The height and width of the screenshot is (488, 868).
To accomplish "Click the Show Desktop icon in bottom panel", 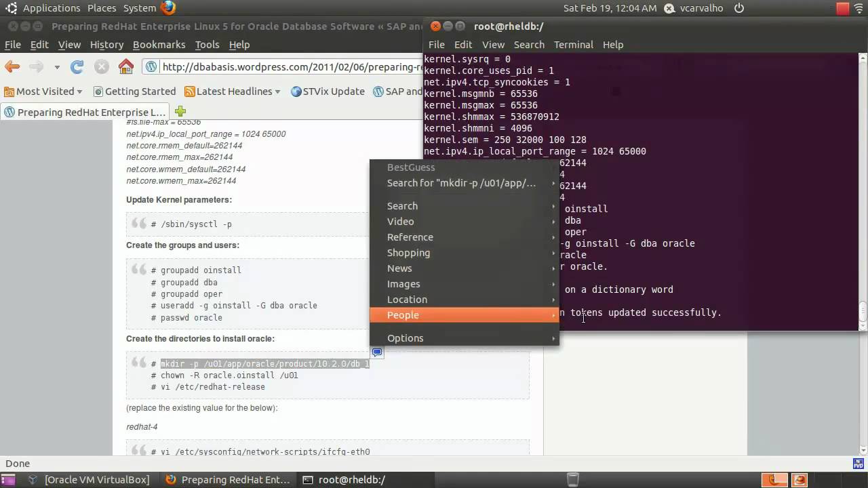I will pyautogui.click(x=8, y=479).
